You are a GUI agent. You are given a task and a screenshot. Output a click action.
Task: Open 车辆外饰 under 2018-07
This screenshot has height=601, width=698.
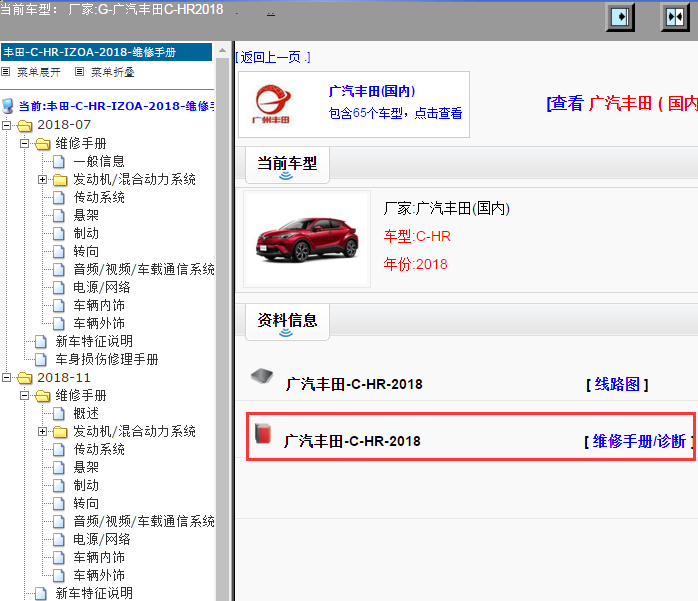coord(99,323)
